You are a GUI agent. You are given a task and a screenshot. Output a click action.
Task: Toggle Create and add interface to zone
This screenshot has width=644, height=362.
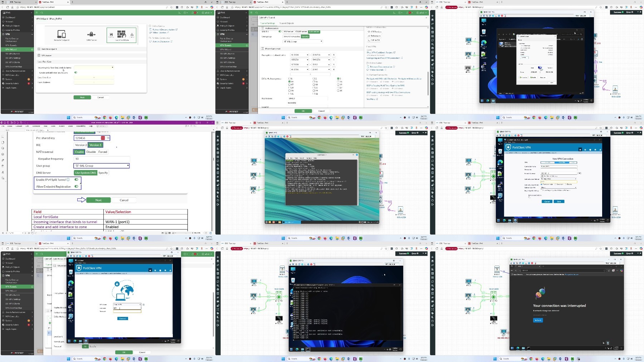click(x=75, y=72)
